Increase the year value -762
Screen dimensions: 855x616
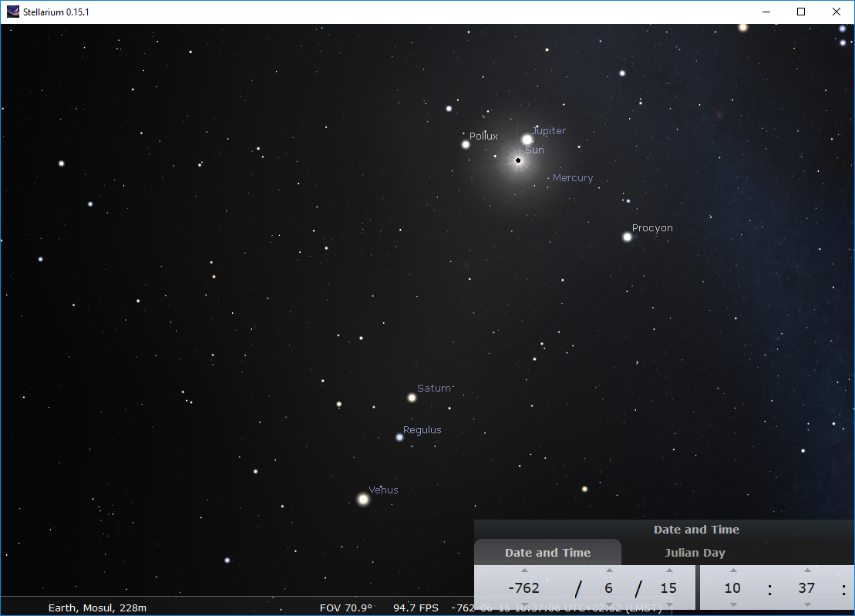coord(524,571)
